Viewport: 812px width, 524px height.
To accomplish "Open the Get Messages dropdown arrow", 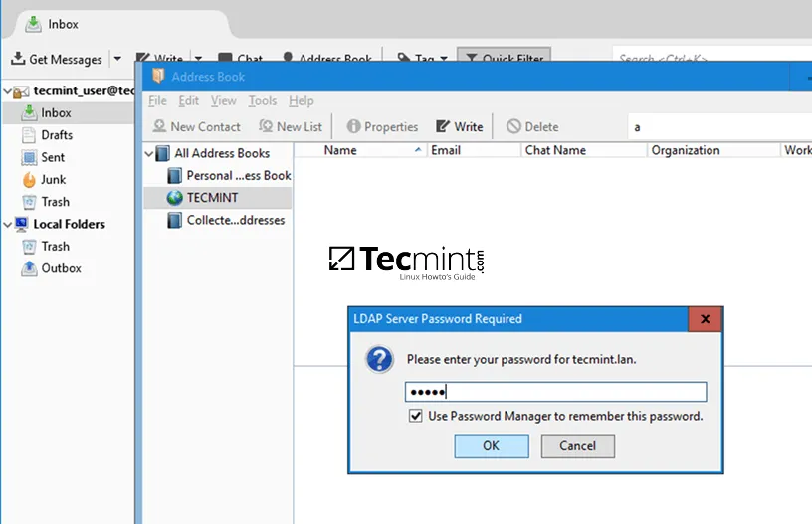I will tap(118, 59).
